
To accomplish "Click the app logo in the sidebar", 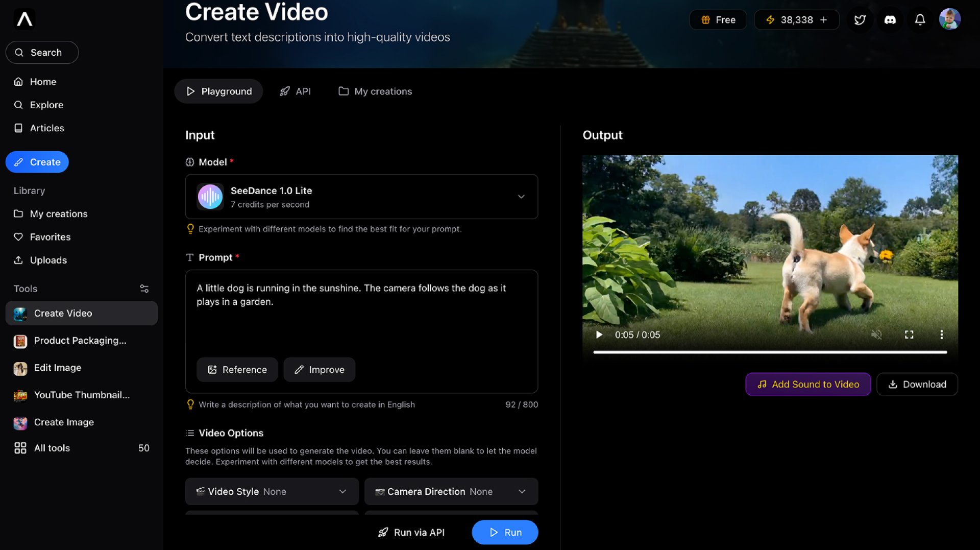I will pos(24,19).
